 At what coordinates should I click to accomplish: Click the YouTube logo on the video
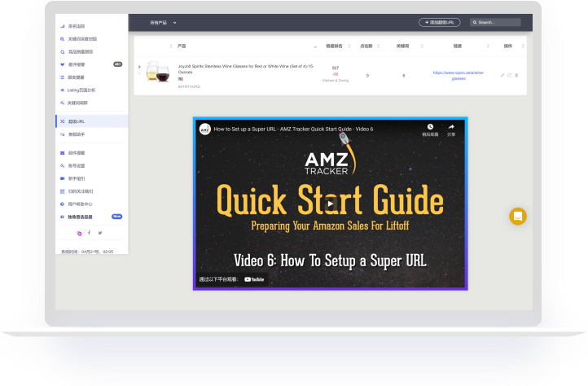pyautogui.click(x=254, y=279)
